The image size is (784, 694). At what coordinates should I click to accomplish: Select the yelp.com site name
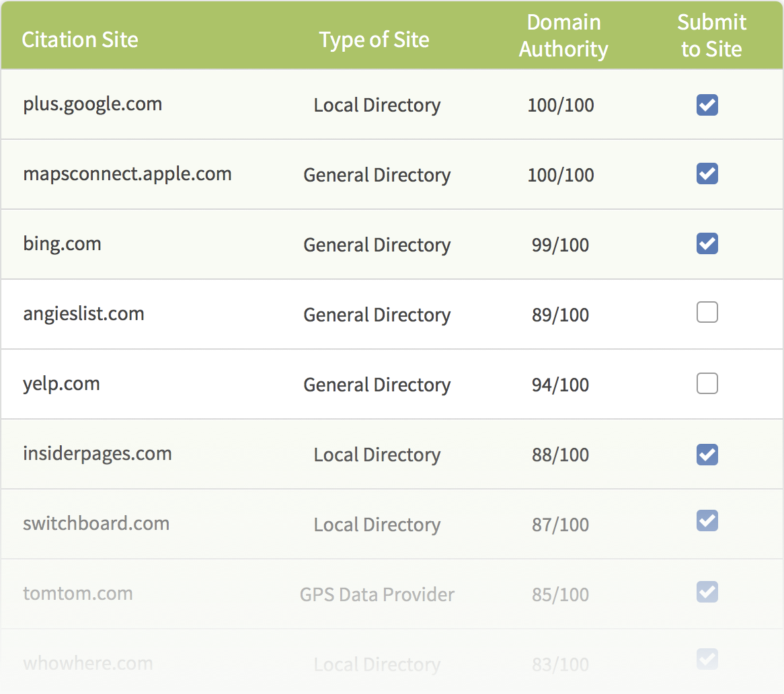61,384
